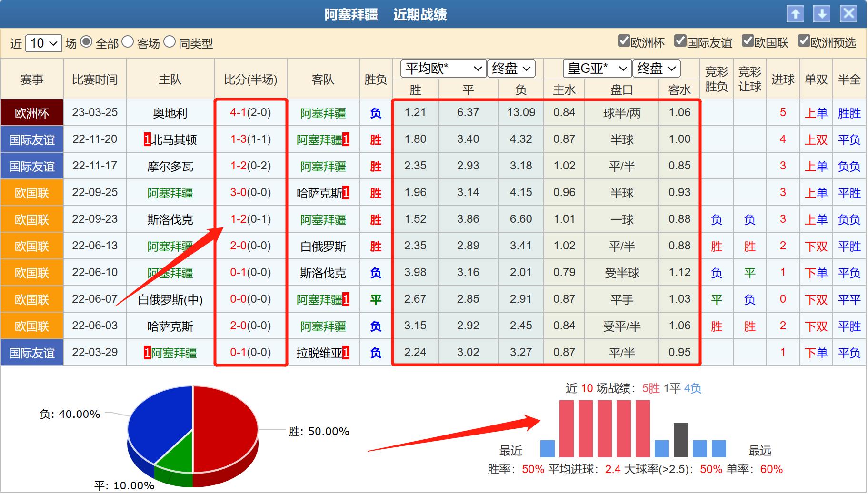868x494 pixels.
Task: Click the up arrow icon in title bar
Action: pos(795,14)
